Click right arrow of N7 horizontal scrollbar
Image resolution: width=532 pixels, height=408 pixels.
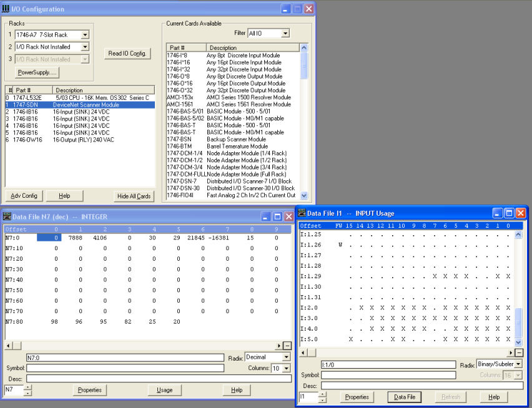pyautogui.click(x=279, y=346)
